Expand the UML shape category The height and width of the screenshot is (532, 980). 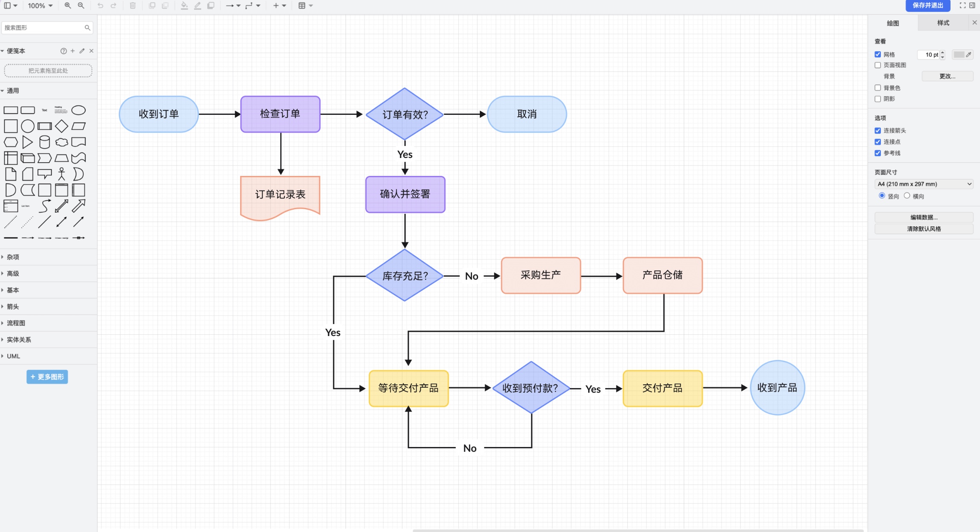(48, 356)
